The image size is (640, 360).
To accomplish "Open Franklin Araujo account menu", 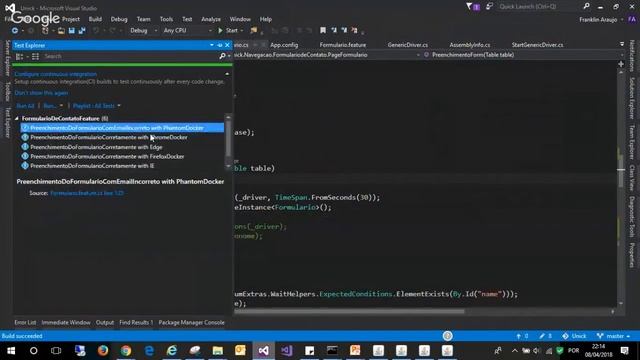I will click(601, 20).
